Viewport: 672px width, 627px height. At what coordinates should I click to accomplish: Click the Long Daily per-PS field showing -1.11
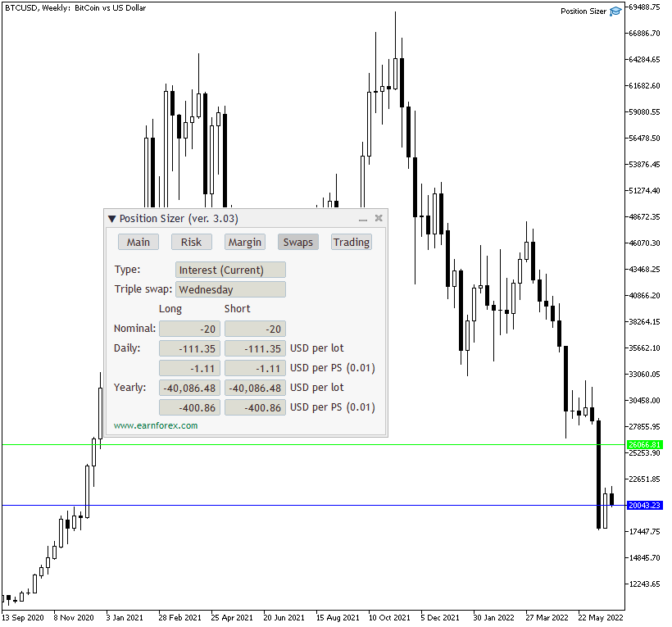coord(189,367)
